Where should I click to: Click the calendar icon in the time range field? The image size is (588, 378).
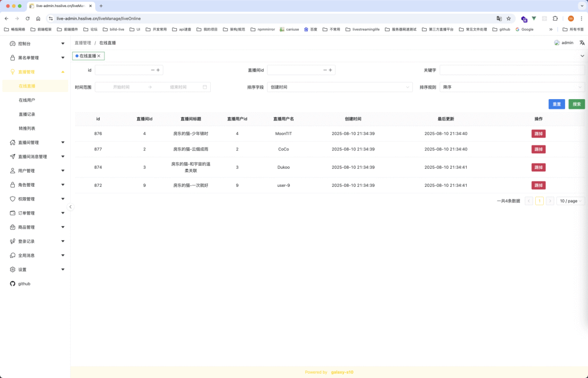point(205,87)
